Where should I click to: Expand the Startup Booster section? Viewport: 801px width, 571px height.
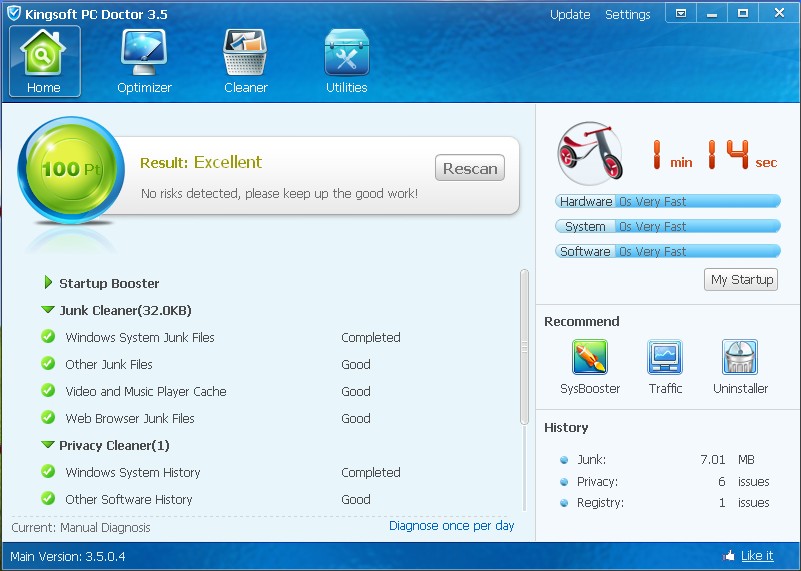tap(49, 282)
